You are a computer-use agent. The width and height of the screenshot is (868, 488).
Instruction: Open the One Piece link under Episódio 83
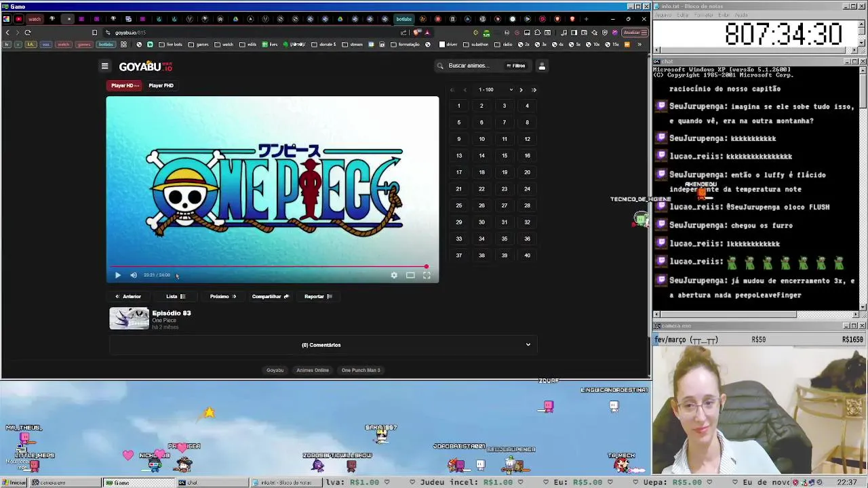pyautogui.click(x=164, y=321)
